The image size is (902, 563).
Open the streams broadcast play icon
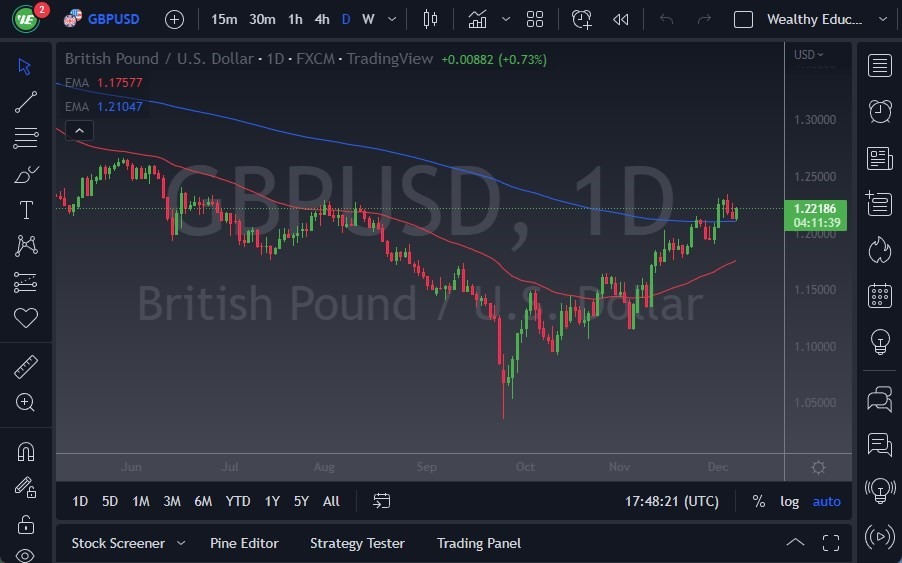[880, 537]
